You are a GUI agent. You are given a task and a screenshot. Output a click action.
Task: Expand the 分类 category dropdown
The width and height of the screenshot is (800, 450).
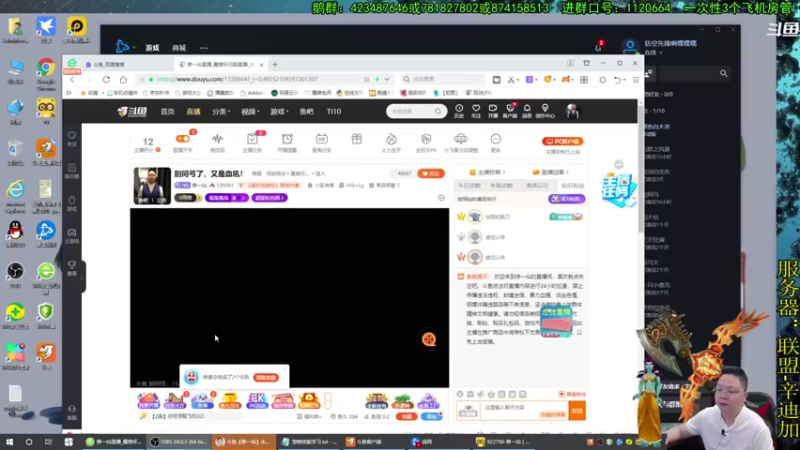[221, 111]
